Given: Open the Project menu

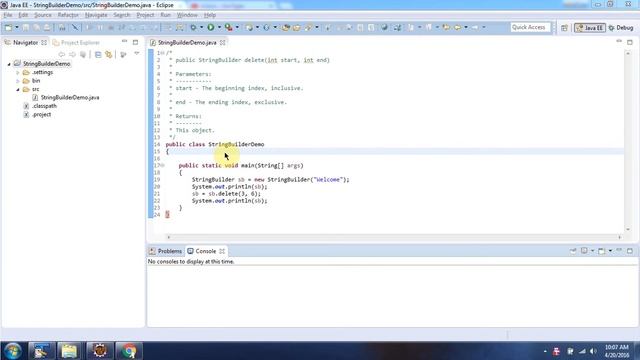Looking at the screenshot, I should pyautogui.click(x=145, y=15).
